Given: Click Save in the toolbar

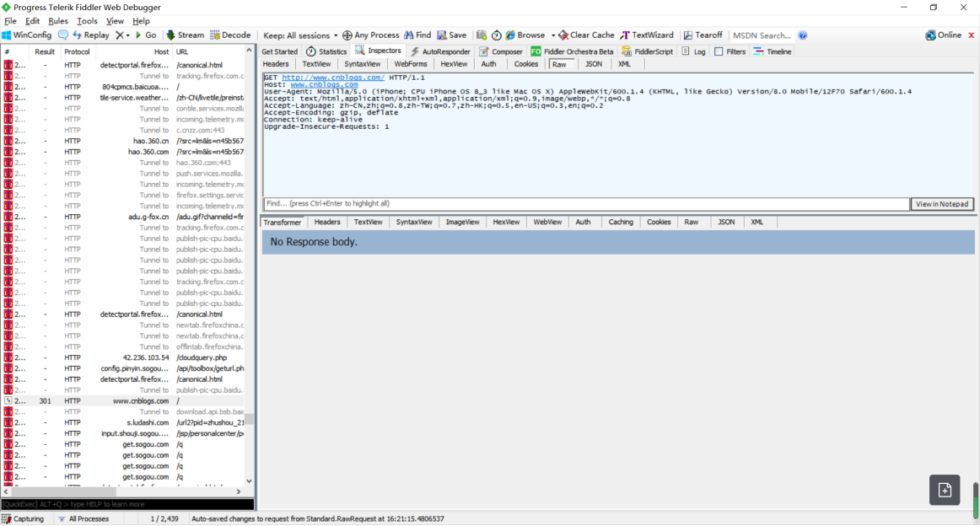Looking at the screenshot, I should [x=451, y=35].
